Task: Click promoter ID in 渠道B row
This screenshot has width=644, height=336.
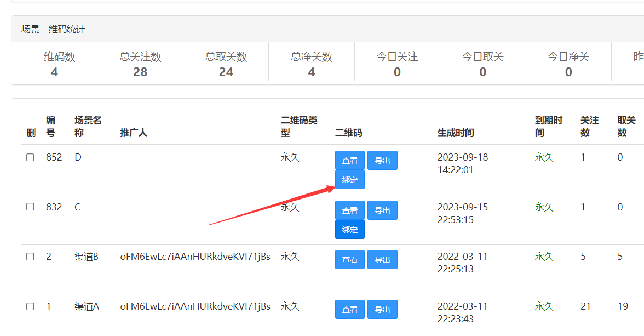Action: (x=195, y=257)
